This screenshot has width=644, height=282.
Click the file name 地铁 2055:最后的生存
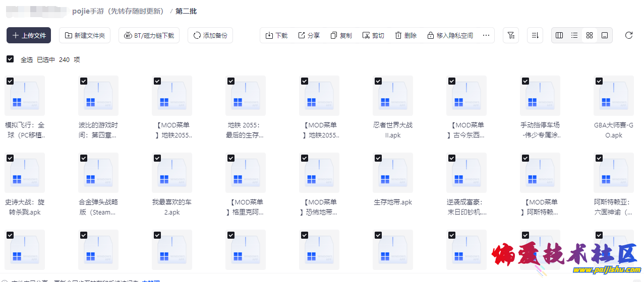pyautogui.click(x=246, y=130)
